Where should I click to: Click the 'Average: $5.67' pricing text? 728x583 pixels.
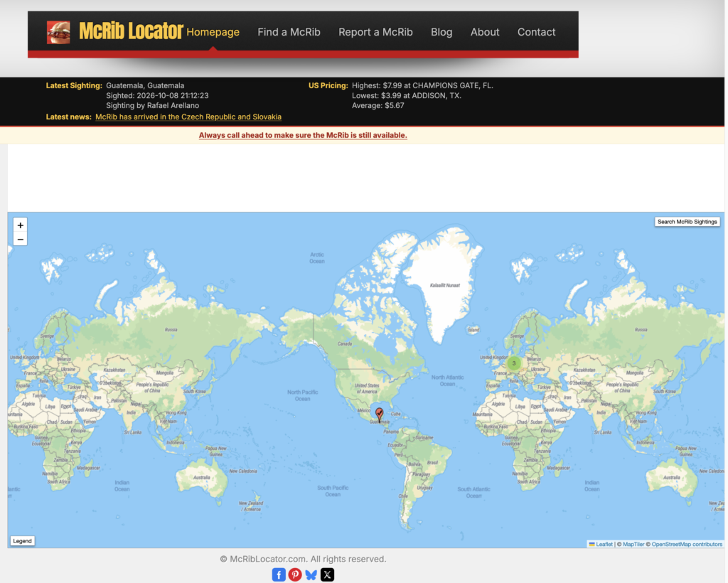[x=378, y=105]
